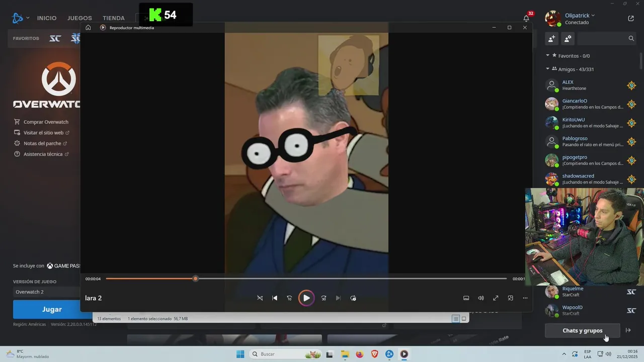Image resolution: width=644 pixels, height=362 pixels.
Task: Play the lara 2 video
Action: [x=306, y=298]
